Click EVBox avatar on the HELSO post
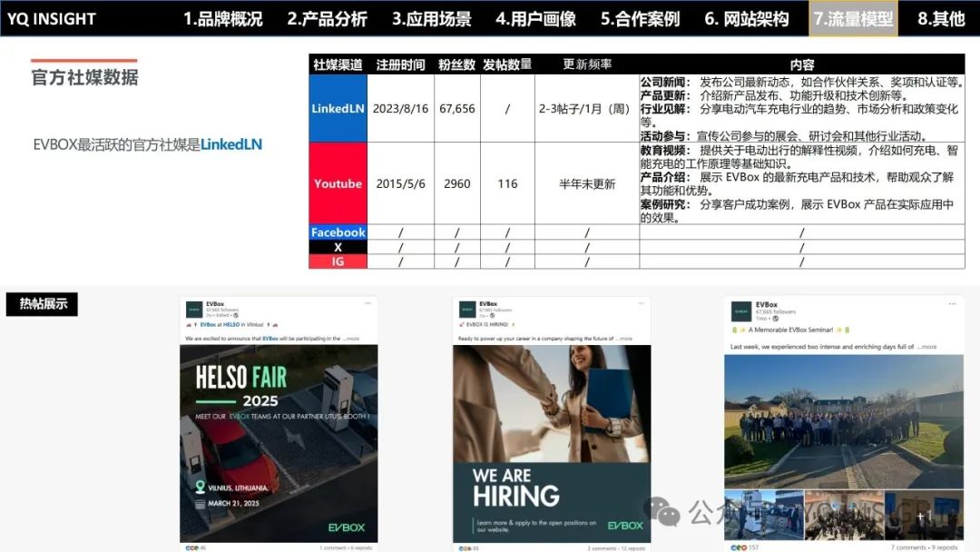 pyautogui.click(x=194, y=310)
